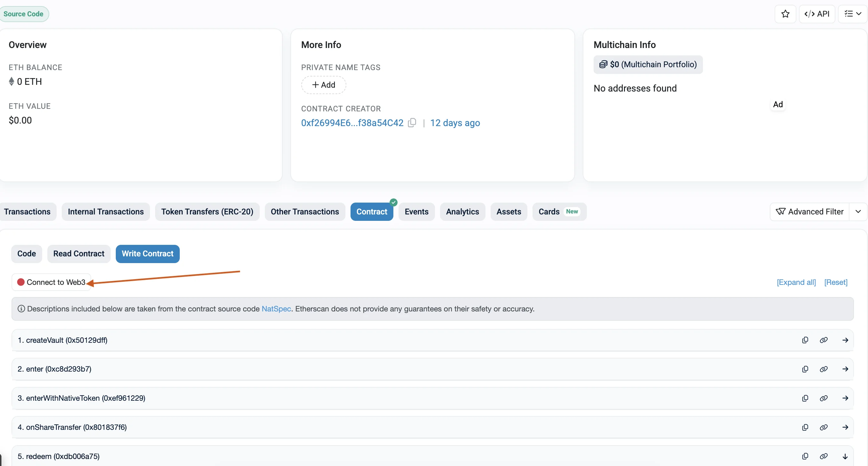Switch to the Read Contract tab

coord(79,253)
